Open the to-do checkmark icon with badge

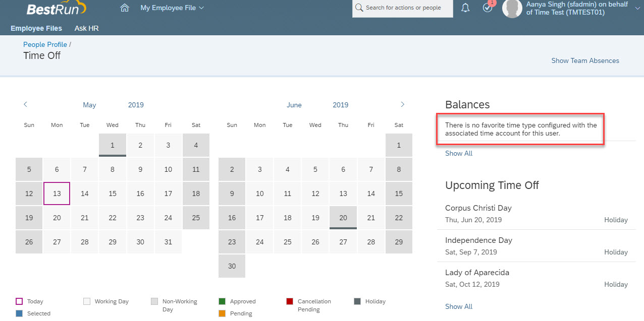point(488,8)
